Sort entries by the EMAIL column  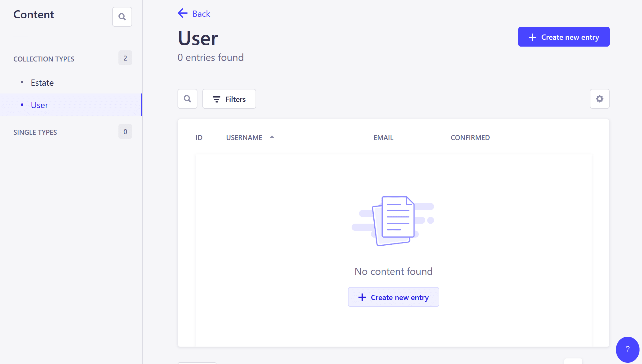click(x=383, y=137)
